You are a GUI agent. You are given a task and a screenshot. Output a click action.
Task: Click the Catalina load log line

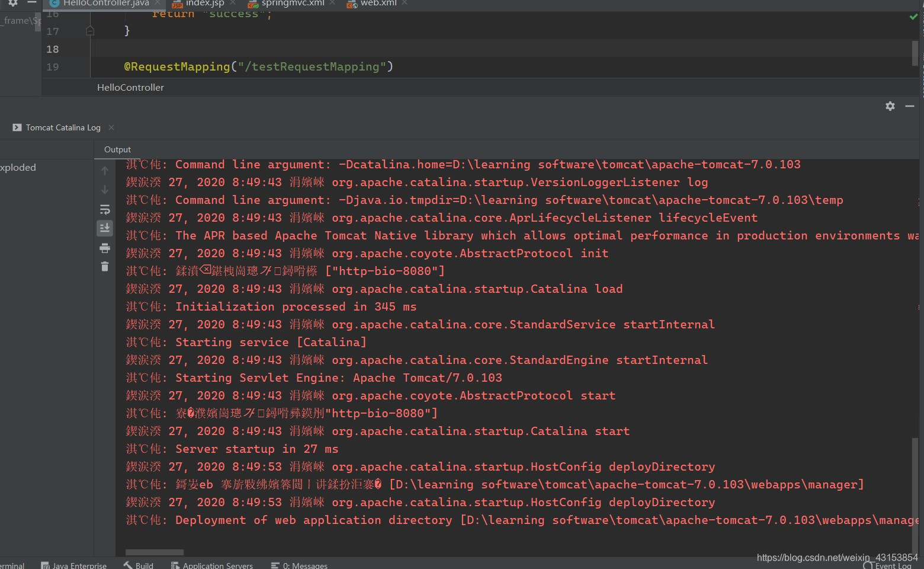tap(374, 289)
